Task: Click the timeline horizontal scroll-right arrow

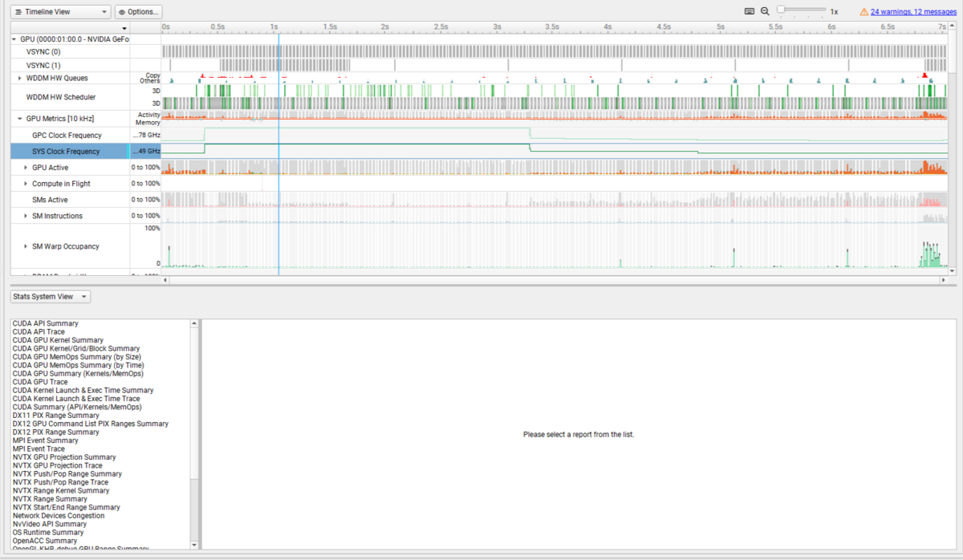Action: [x=943, y=280]
